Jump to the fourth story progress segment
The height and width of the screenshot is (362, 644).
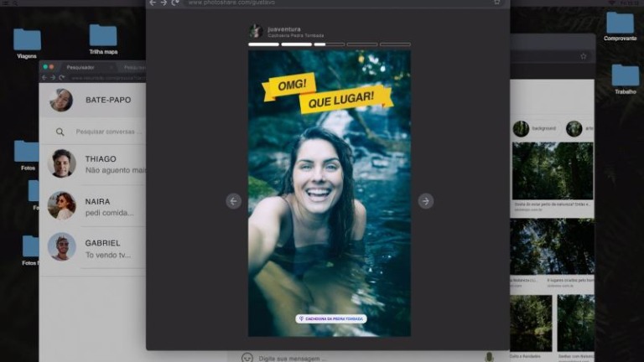pos(362,44)
